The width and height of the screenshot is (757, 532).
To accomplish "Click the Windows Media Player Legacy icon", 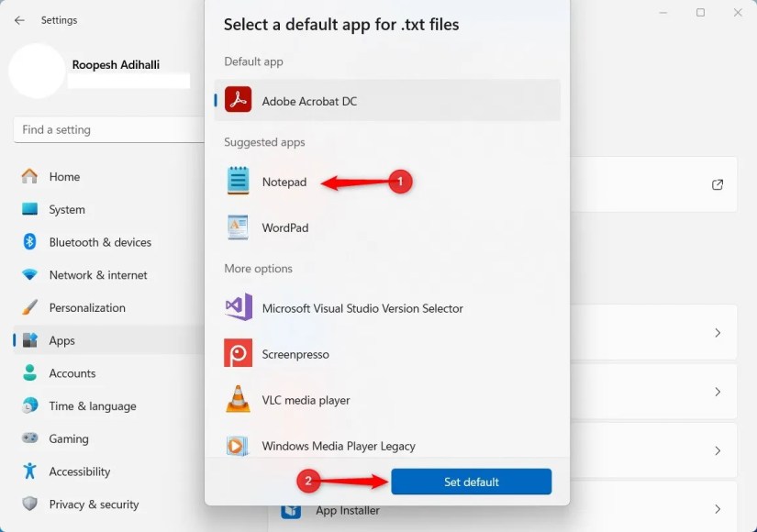I will coord(238,446).
